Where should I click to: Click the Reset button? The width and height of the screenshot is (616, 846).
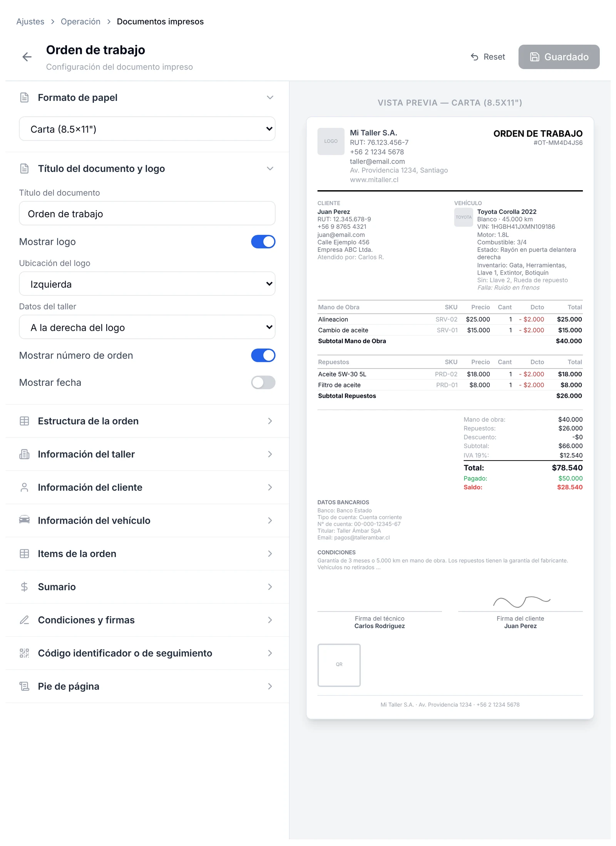coord(487,57)
